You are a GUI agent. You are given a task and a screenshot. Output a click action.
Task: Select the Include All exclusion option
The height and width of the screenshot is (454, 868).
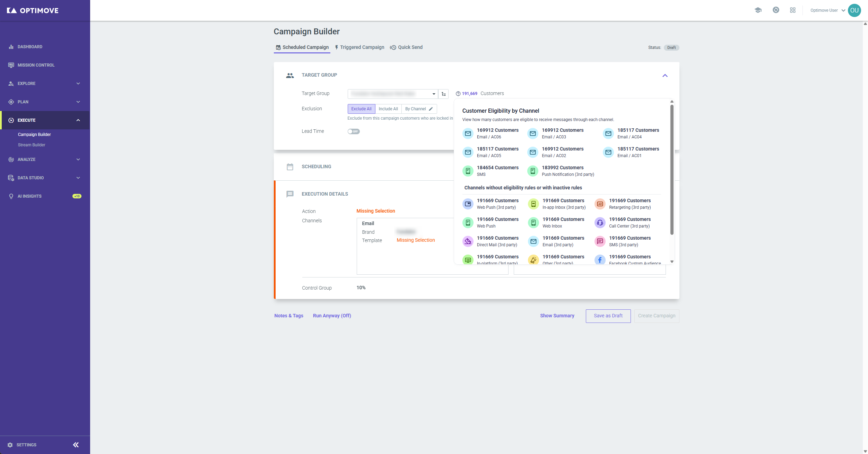click(388, 109)
